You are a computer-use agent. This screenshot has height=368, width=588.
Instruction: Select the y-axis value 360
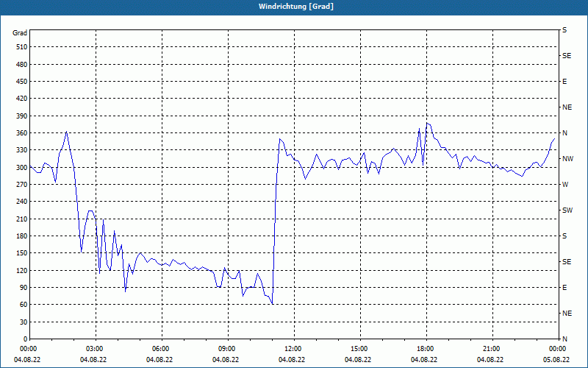[x=22, y=133]
